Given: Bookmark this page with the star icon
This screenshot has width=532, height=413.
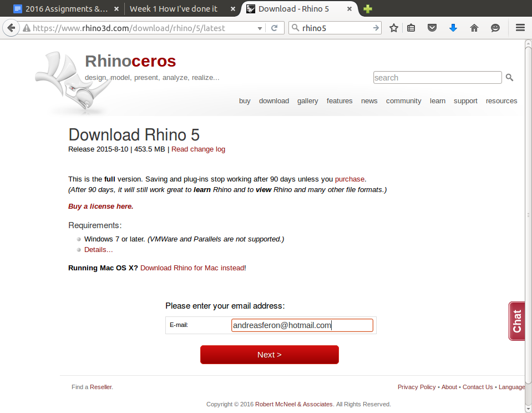Looking at the screenshot, I should click(x=393, y=28).
